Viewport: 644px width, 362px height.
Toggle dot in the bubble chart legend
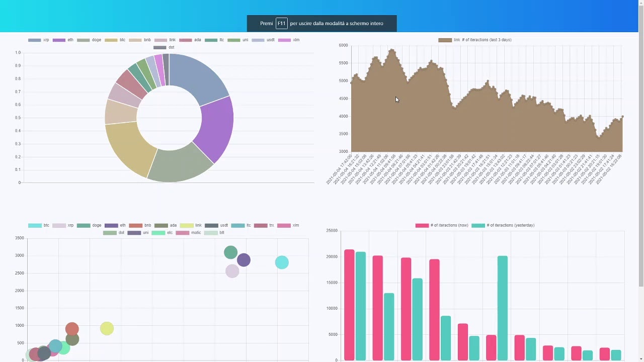pos(114,233)
